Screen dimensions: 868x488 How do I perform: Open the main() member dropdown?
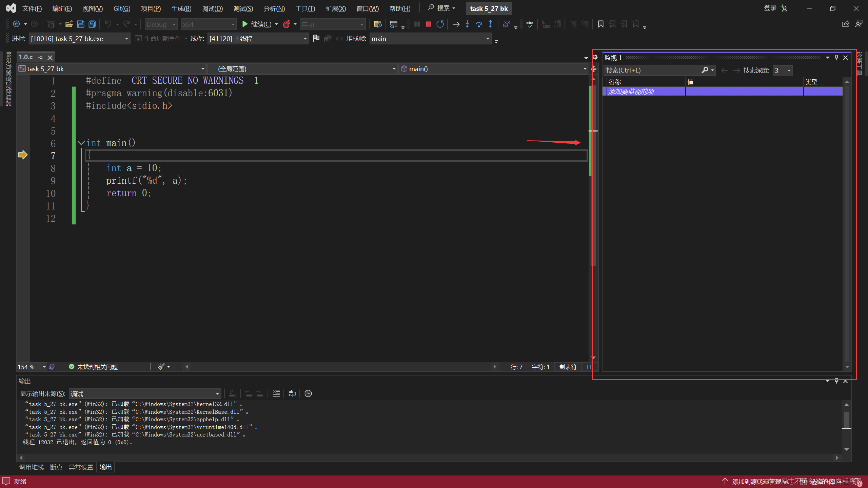tap(493, 69)
